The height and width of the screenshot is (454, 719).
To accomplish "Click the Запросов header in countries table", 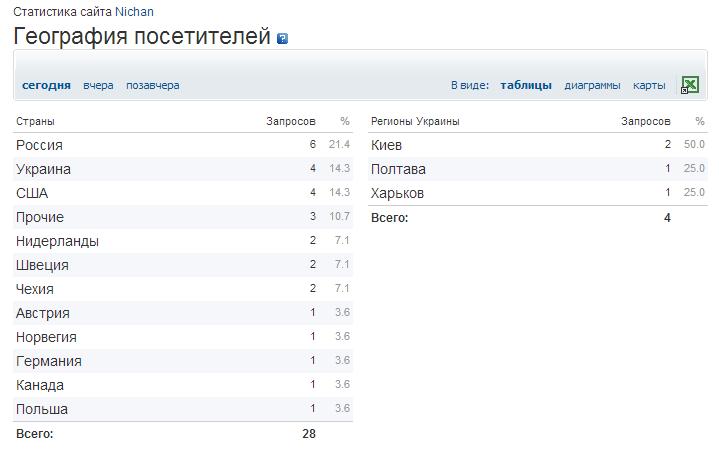I will pyautogui.click(x=291, y=122).
